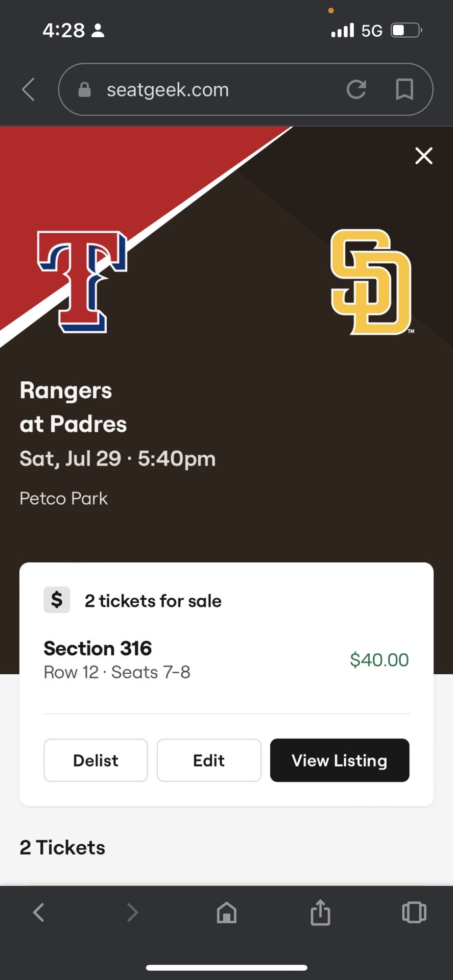
Task: Tap the San Diego Padres logo
Action: tap(371, 282)
